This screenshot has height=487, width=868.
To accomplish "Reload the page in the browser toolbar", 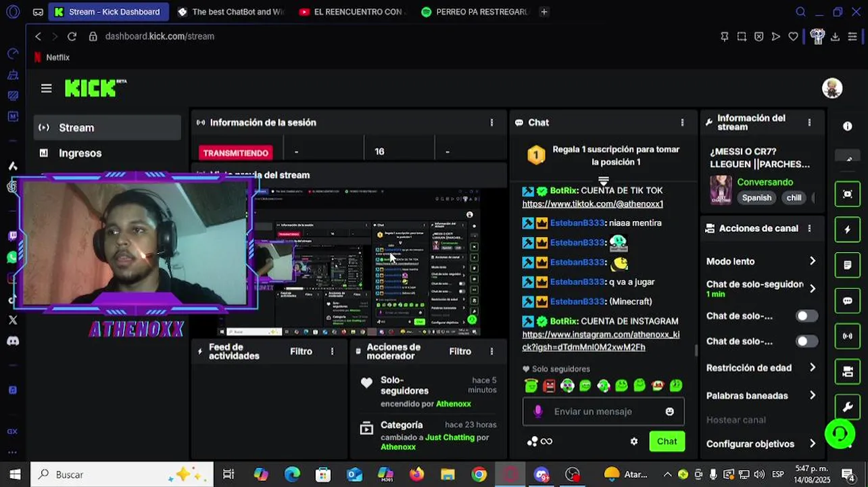I will pos(72,37).
